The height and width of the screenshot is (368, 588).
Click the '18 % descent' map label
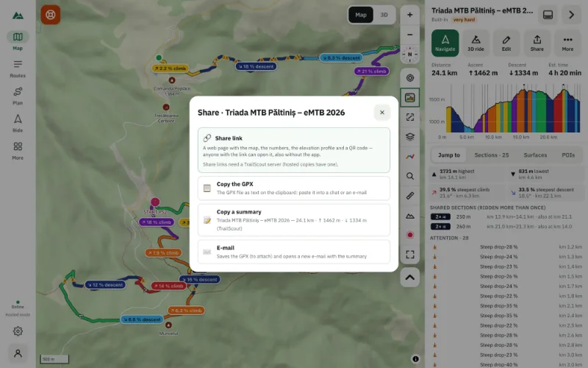(x=256, y=66)
